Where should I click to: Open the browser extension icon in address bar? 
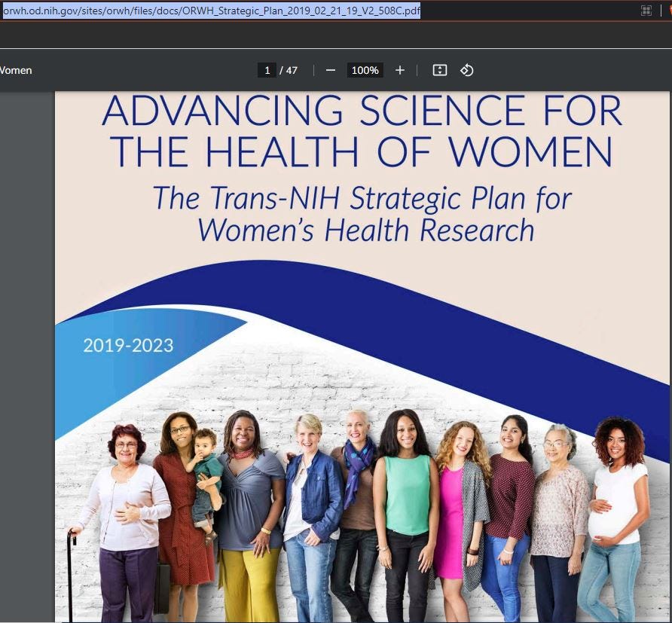click(646, 11)
